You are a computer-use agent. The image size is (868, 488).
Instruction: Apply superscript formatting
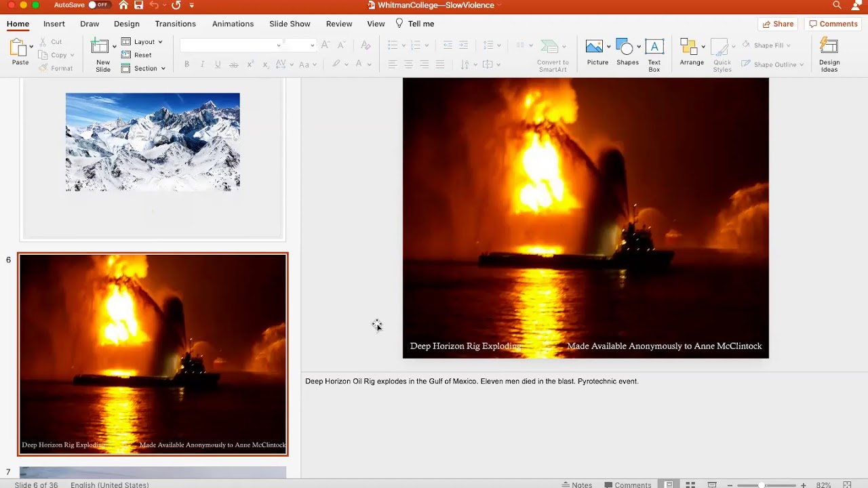point(250,64)
